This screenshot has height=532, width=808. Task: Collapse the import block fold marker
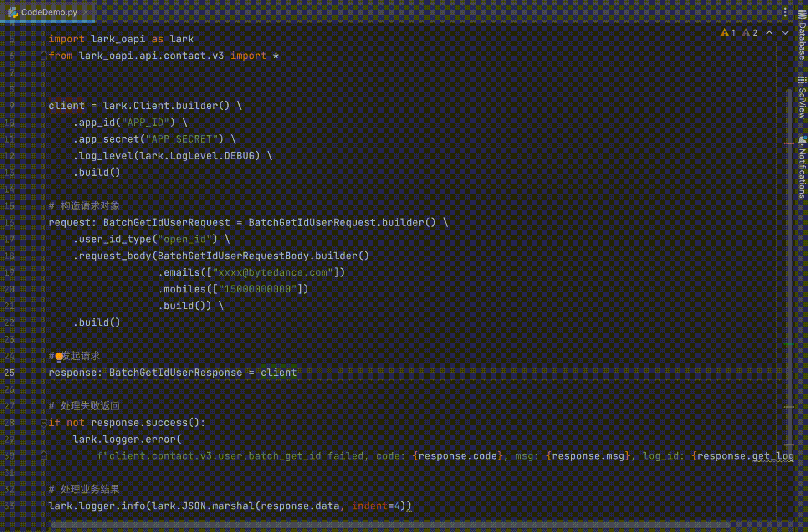point(44,56)
